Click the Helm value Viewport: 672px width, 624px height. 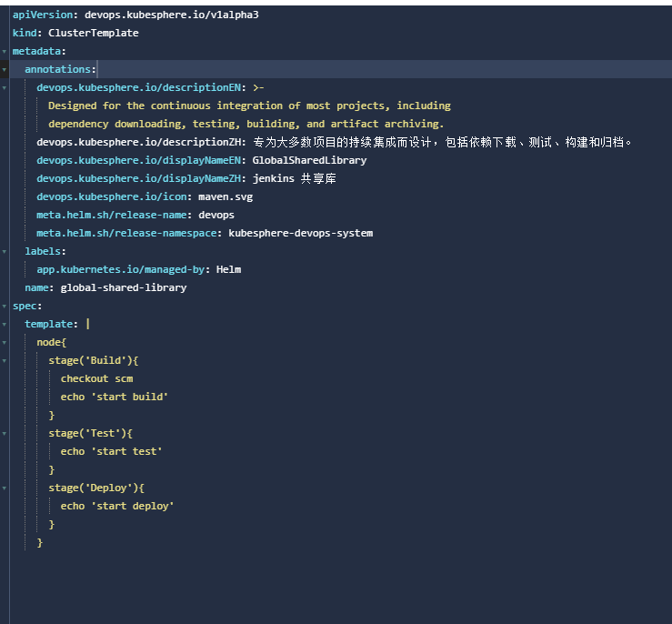pos(228,269)
